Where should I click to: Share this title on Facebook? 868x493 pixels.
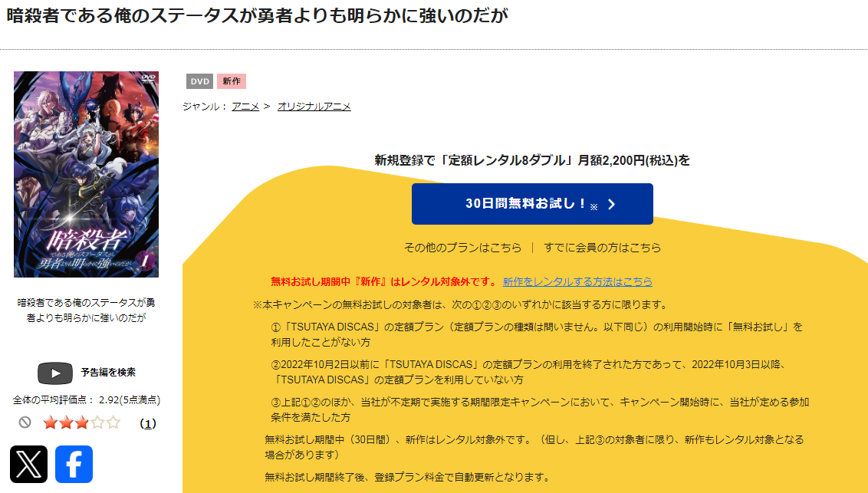coord(74,464)
